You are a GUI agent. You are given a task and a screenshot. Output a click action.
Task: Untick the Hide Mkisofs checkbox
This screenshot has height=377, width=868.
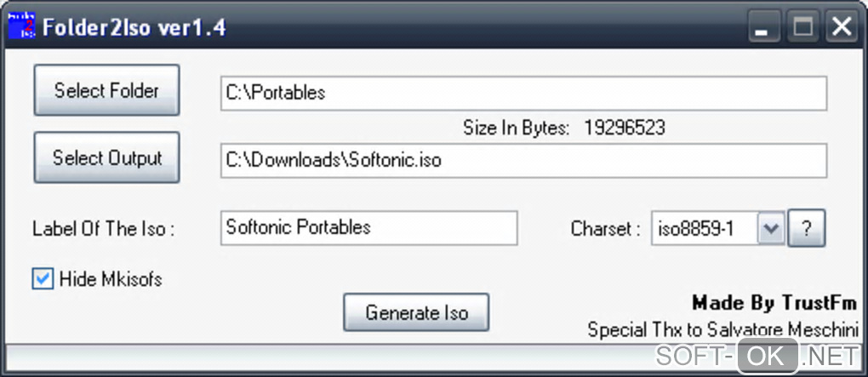43,278
